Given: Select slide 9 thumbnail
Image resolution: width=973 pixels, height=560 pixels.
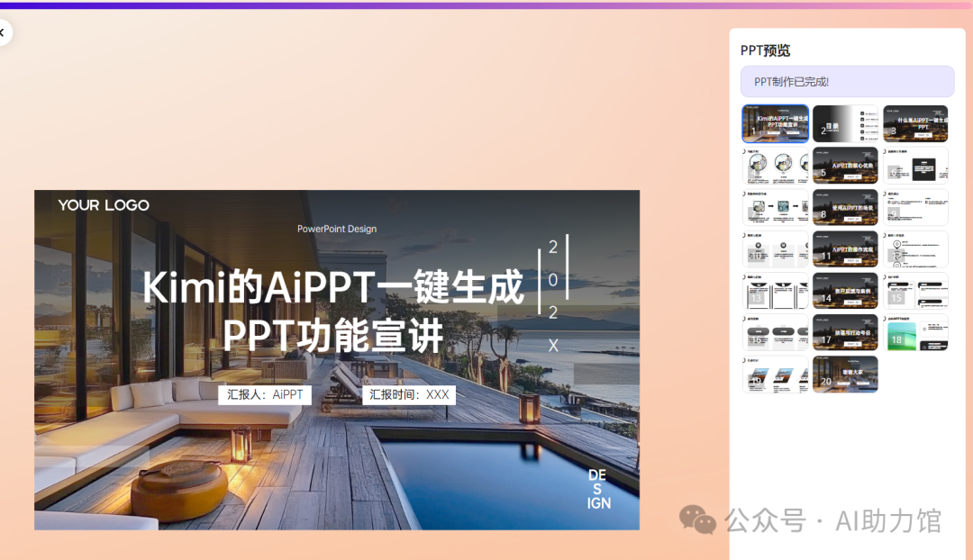Looking at the screenshot, I should [x=915, y=207].
